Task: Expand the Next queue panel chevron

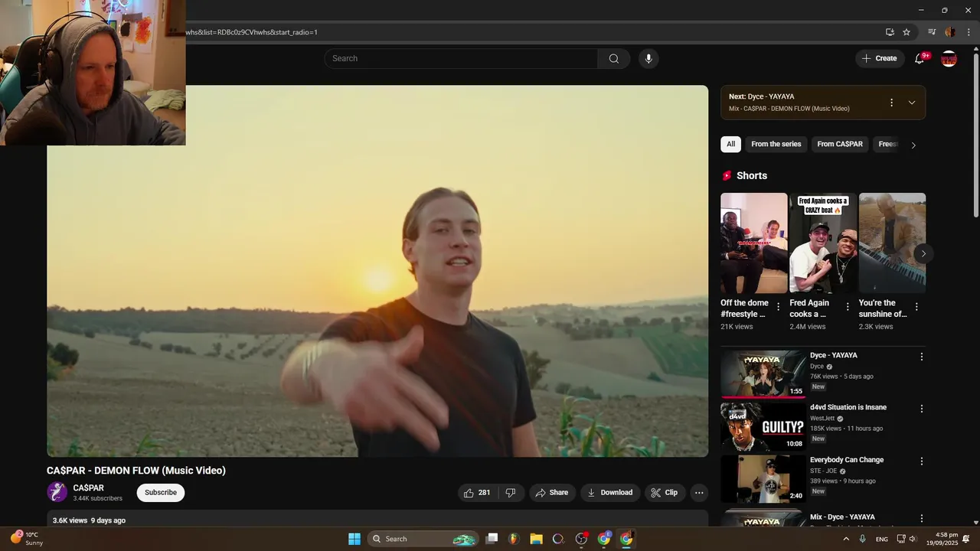Action: pos(911,103)
